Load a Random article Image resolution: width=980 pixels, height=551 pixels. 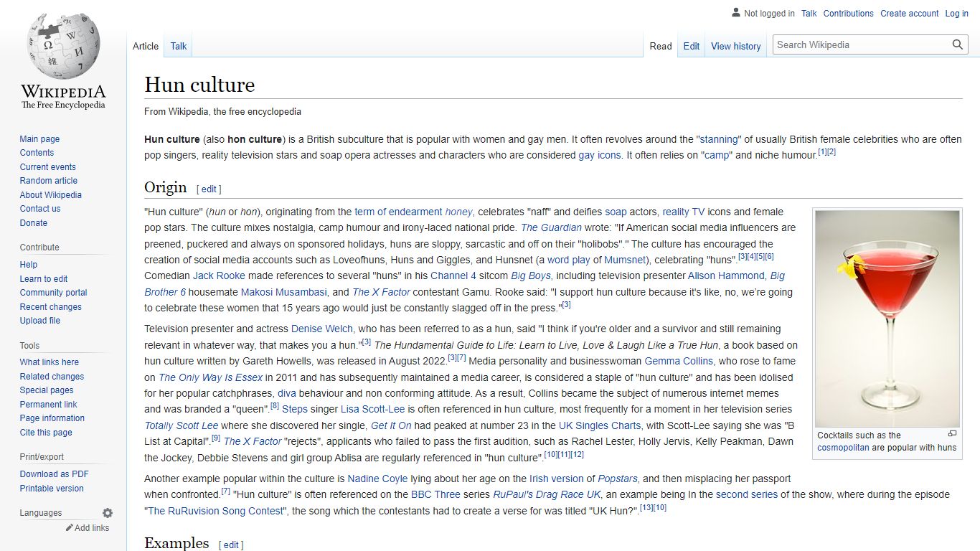click(x=48, y=181)
